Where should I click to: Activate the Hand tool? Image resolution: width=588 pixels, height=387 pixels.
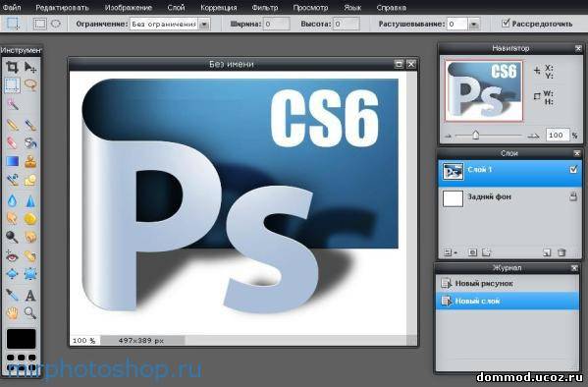pos(13,312)
